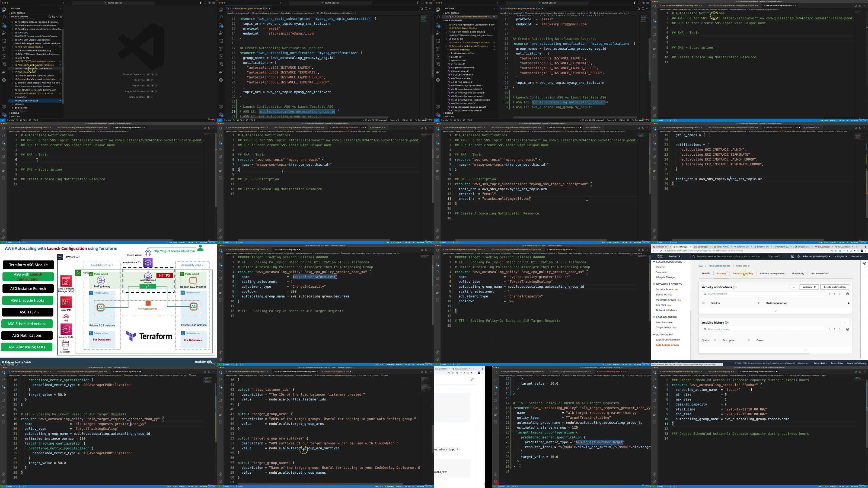
Task: Expand the 06-AWS-VPC folder
Action: coord(21,33)
